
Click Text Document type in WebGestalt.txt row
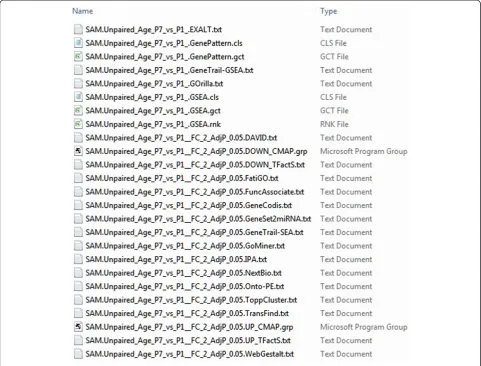[346, 354]
